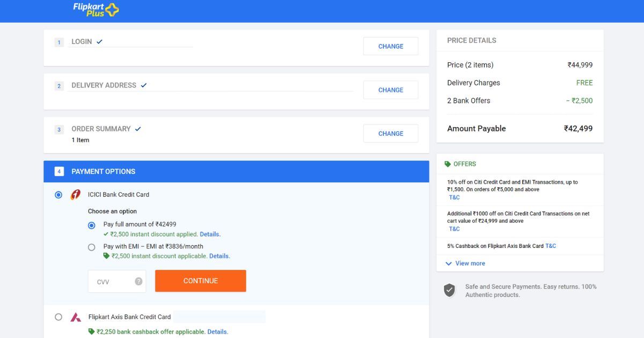Open T&C for additional ₹1000 off offer
Screen dimensions: 644x338
[x=455, y=229]
